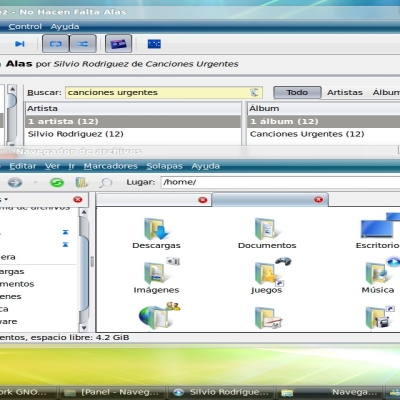Select 'Silvio Rodriguez (12)' artist row
Screen dimensions: 400x400
coord(133,134)
